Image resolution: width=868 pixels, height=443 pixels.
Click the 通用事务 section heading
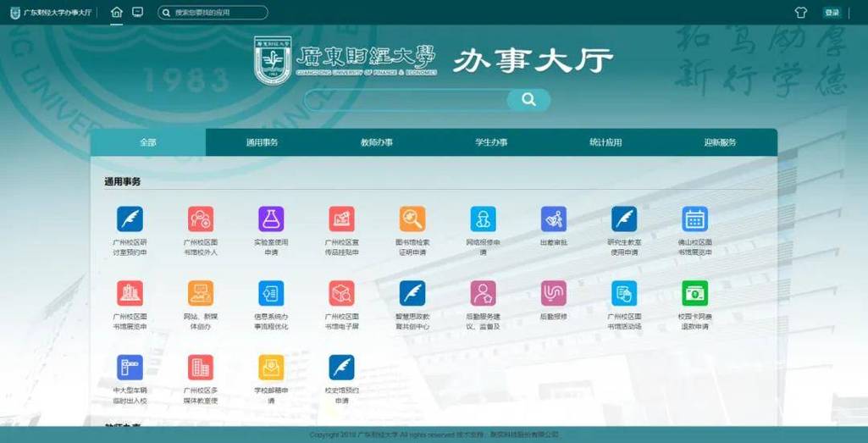(122, 181)
